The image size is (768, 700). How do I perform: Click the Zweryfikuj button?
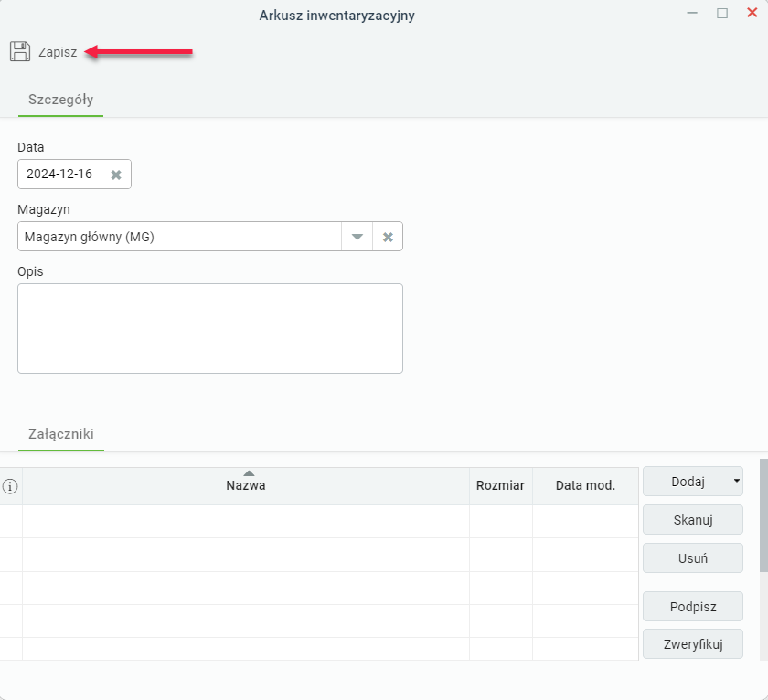point(693,644)
